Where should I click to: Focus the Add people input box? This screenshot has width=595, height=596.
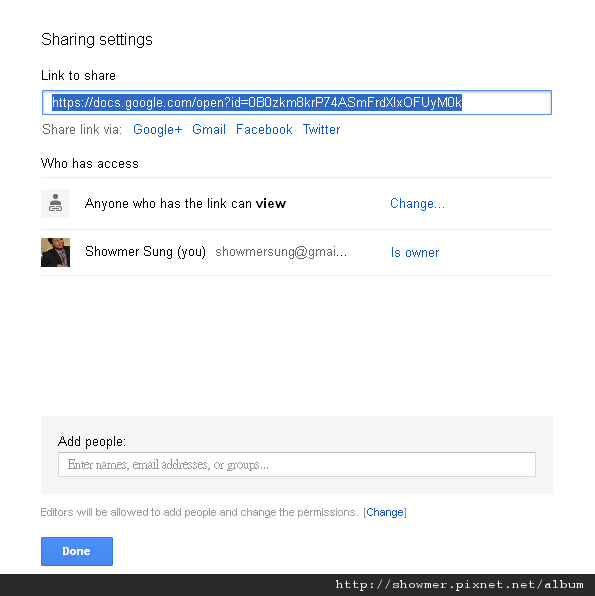297,464
